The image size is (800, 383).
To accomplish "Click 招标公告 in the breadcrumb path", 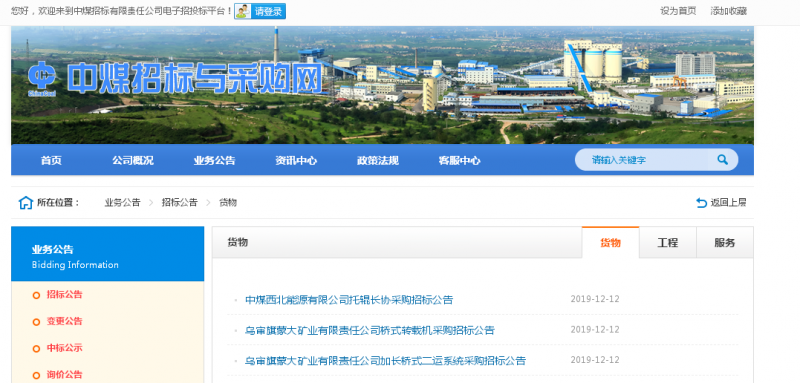I will coord(180,202).
